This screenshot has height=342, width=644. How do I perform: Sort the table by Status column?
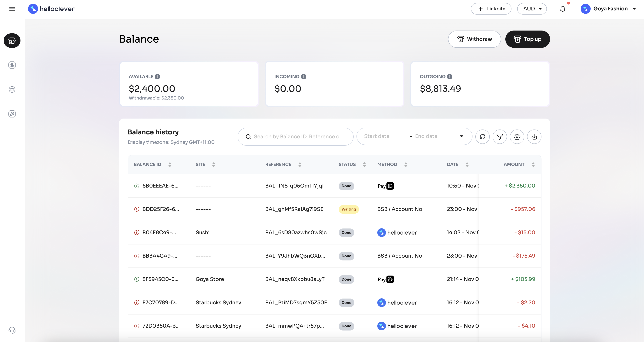(364, 164)
